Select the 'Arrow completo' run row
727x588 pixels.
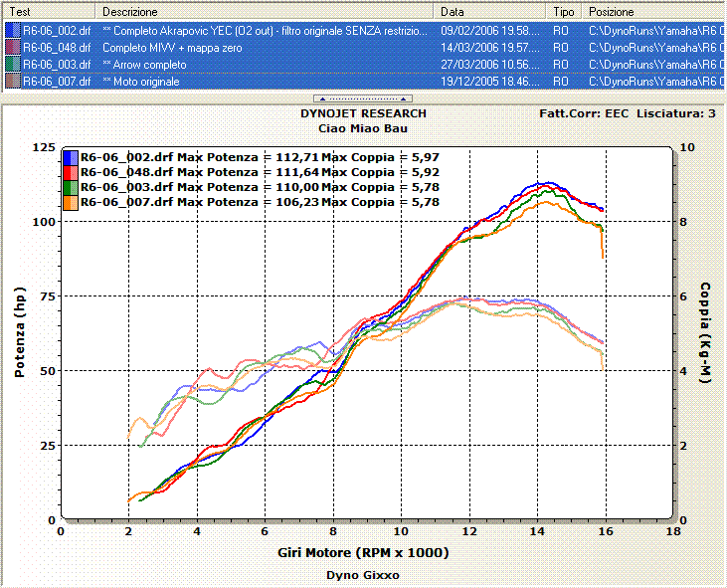pyautogui.click(x=144, y=64)
